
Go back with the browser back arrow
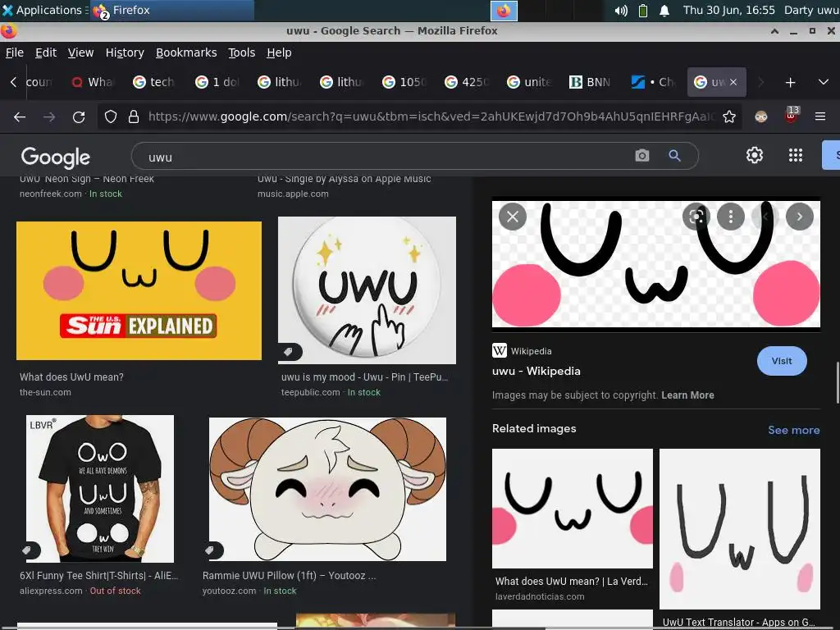[20, 116]
